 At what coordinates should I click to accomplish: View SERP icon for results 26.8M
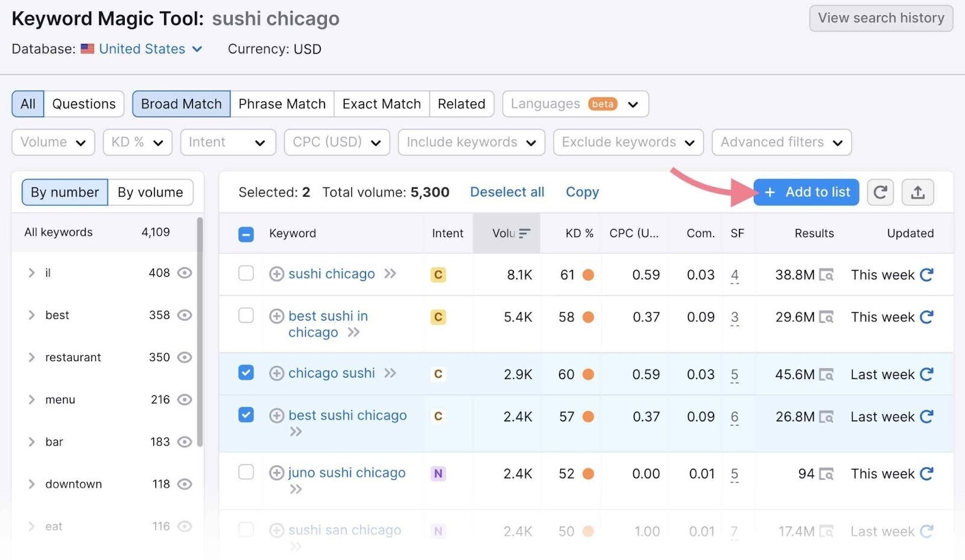tap(826, 417)
